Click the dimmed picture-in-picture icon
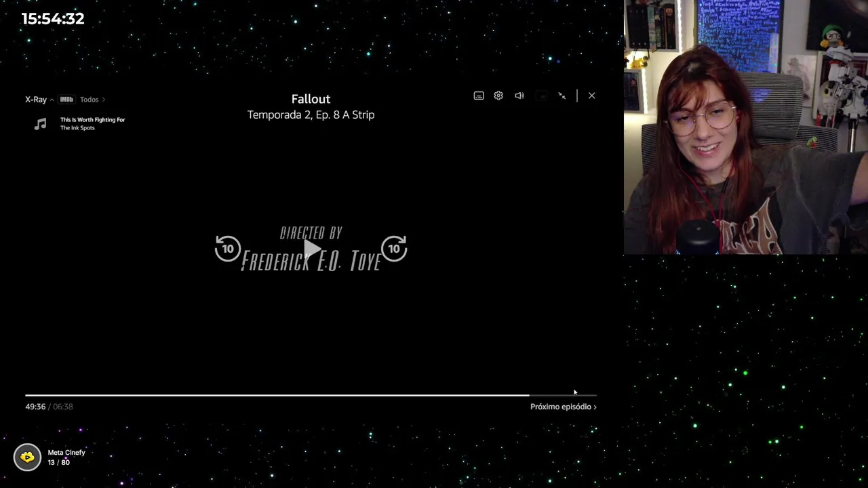868x488 pixels. [541, 96]
